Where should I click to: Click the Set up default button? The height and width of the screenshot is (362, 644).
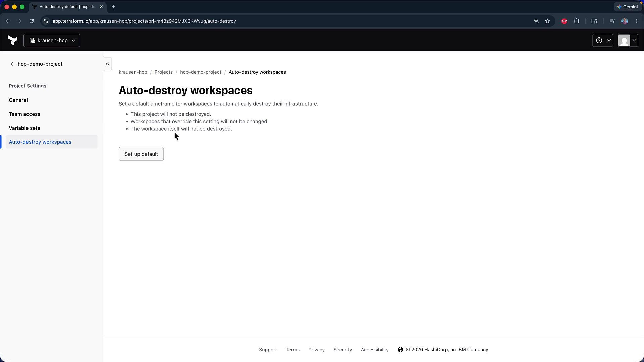point(141,154)
